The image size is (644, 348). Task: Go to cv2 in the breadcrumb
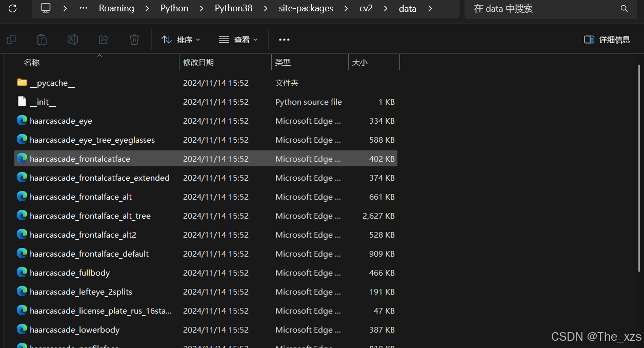pyautogui.click(x=366, y=8)
